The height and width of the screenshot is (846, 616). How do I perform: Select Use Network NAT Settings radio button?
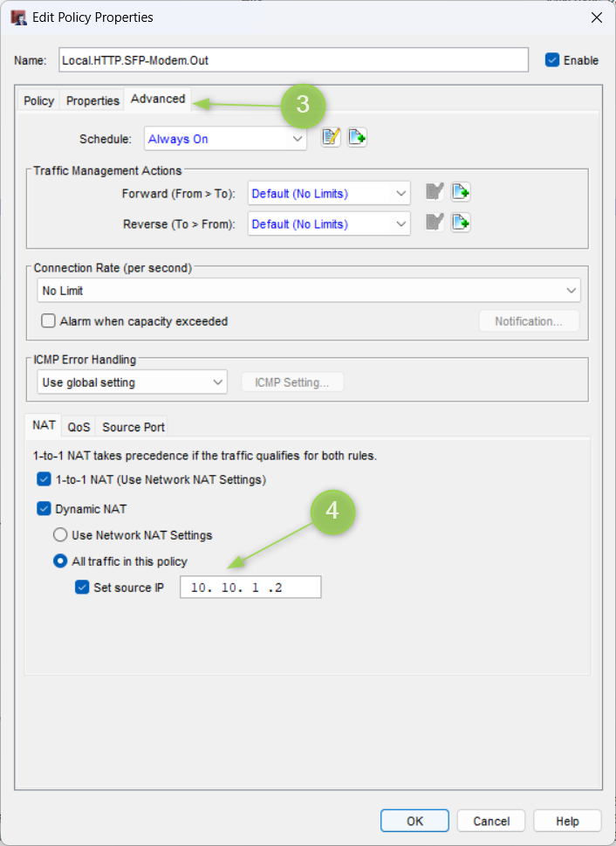[x=60, y=535]
